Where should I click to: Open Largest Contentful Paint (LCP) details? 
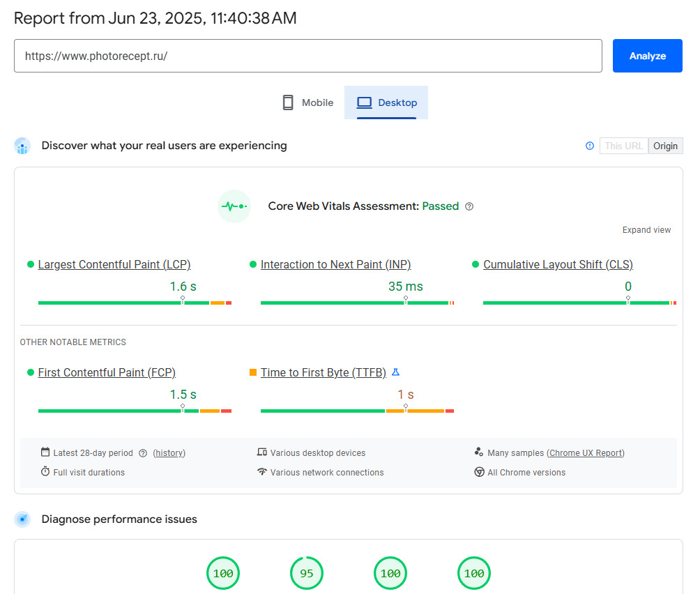[114, 265]
